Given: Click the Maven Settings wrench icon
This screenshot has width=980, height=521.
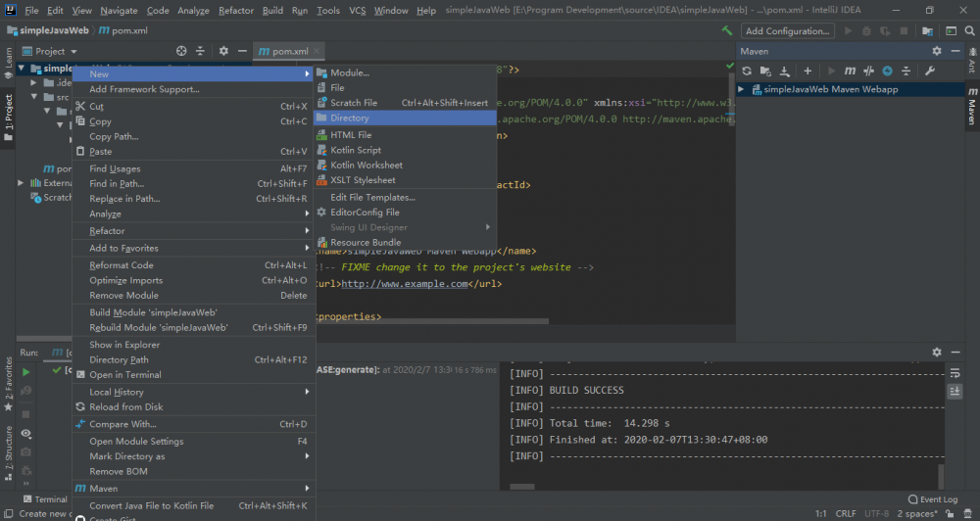Looking at the screenshot, I should (930, 71).
